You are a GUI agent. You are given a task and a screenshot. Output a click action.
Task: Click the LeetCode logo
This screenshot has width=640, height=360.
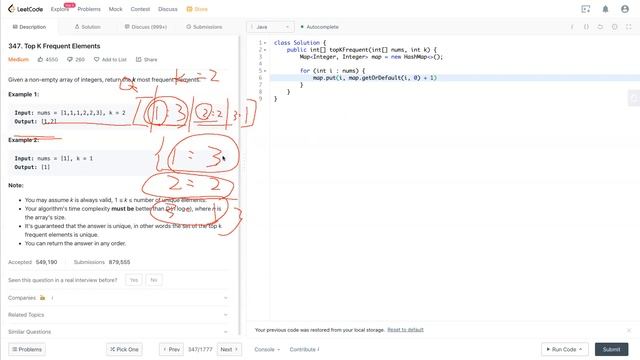[25, 9]
